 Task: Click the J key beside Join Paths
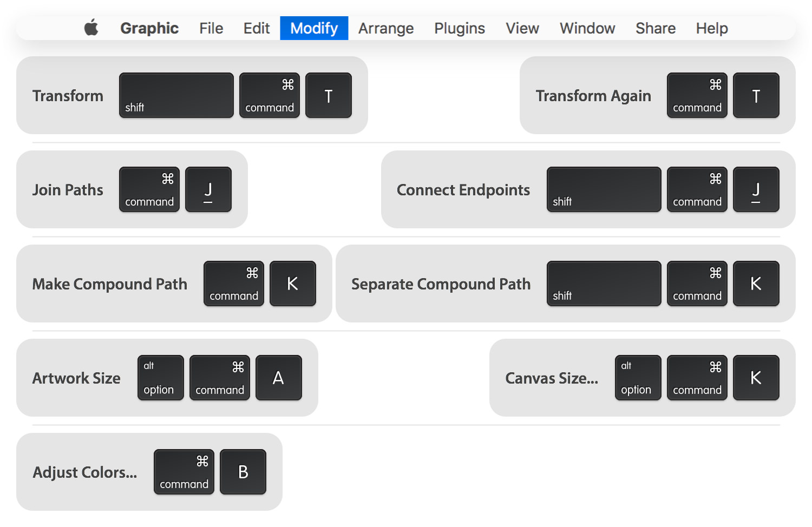click(208, 189)
